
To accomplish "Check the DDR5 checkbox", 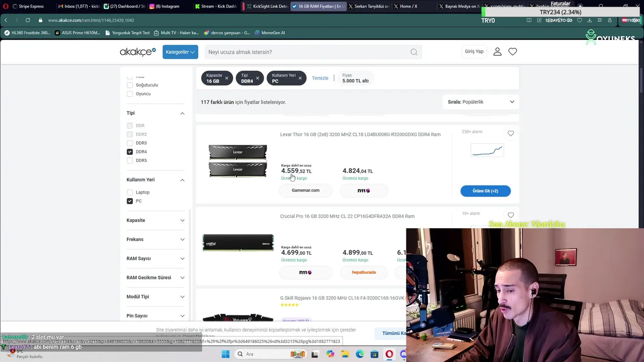I will pos(130,160).
